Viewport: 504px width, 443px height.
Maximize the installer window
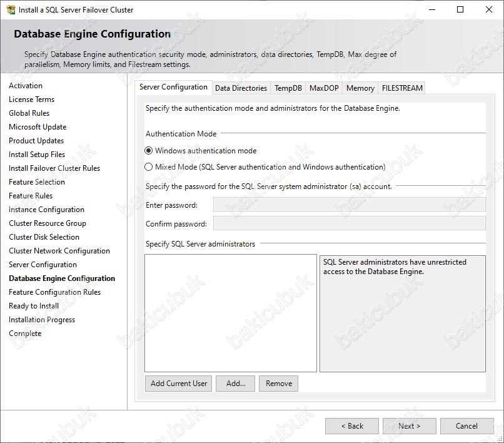(460, 9)
